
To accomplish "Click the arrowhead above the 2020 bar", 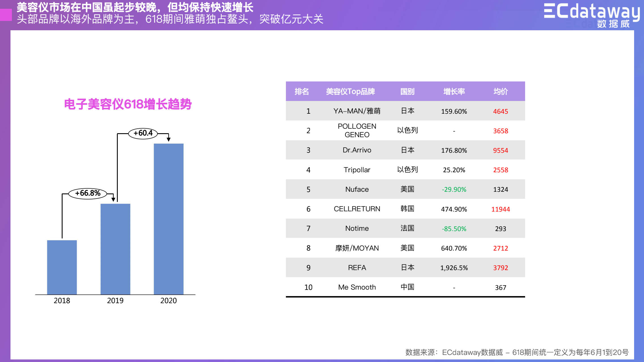I will click(x=168, y=139).
